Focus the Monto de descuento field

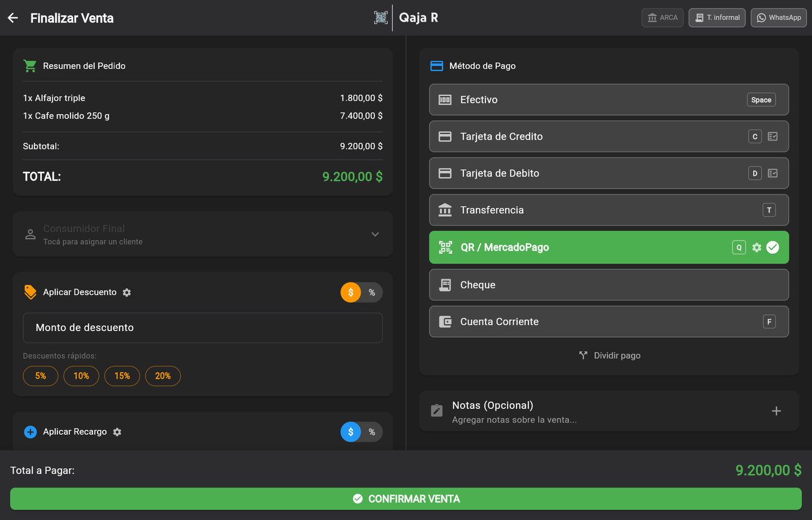pos(203,328)
